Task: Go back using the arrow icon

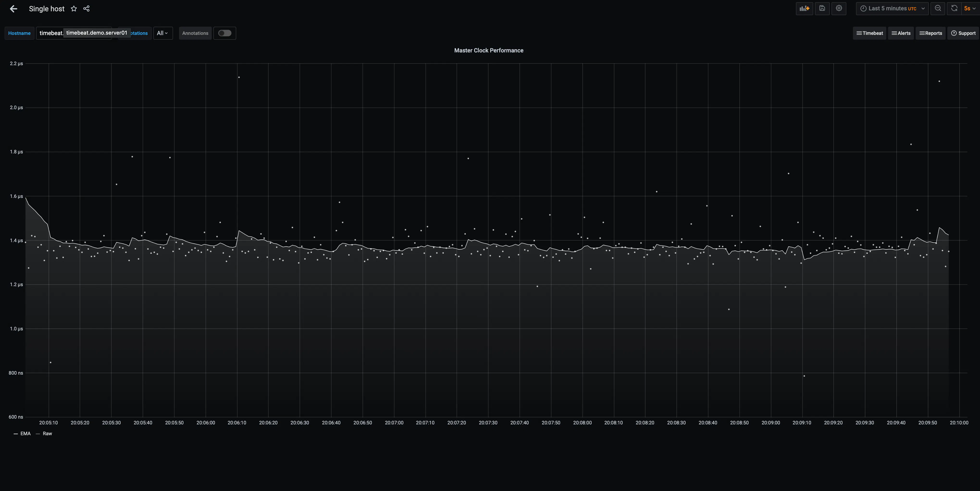Action: [x=14, y=9]
